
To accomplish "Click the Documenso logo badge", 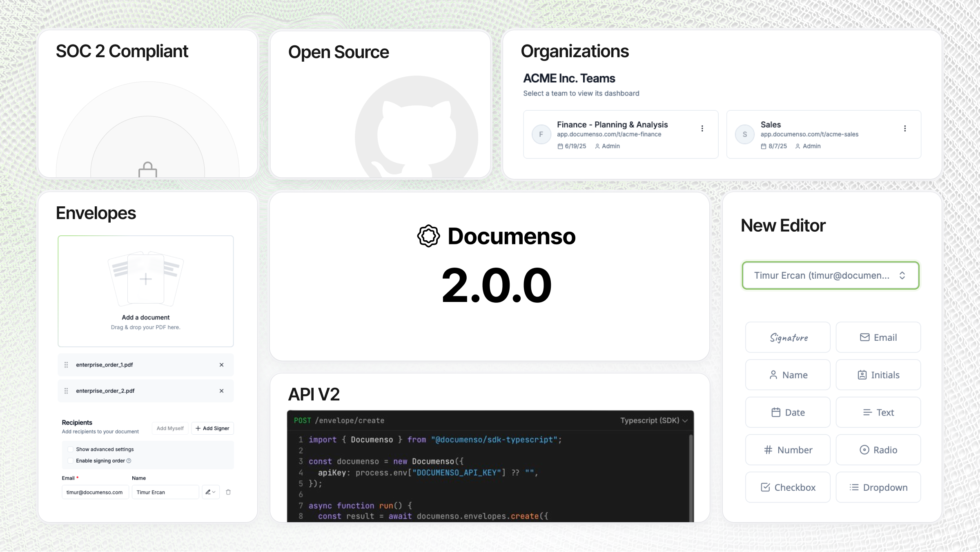I will click(427, 235).
